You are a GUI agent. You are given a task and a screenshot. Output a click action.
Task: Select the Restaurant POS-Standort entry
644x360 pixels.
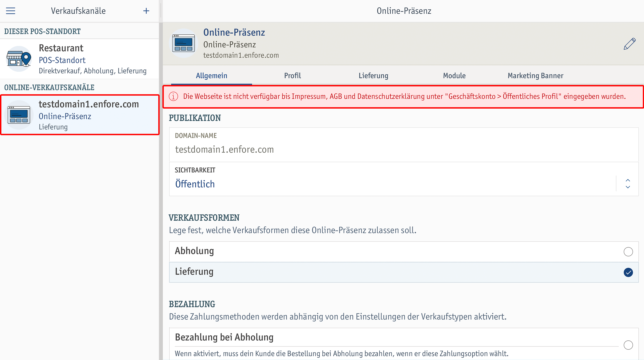coord(79,59)
